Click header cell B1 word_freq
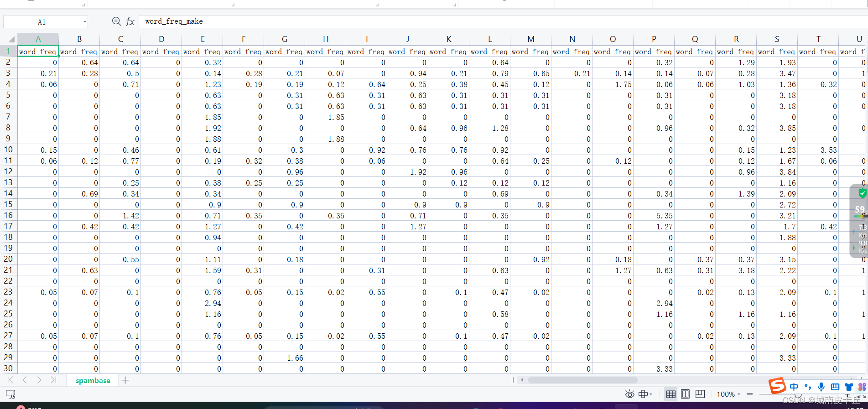This screenshot has height=409, width=868. pos(79,52)
